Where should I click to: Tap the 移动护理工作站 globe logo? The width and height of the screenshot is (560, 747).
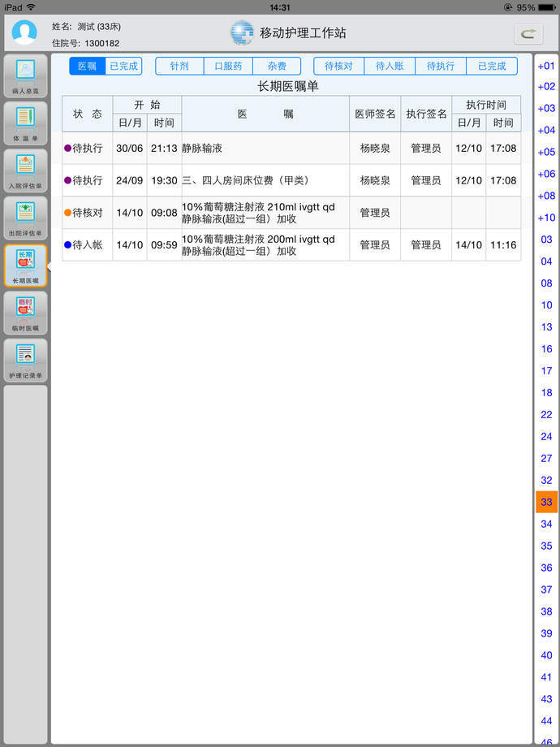[x=242, y=32]
